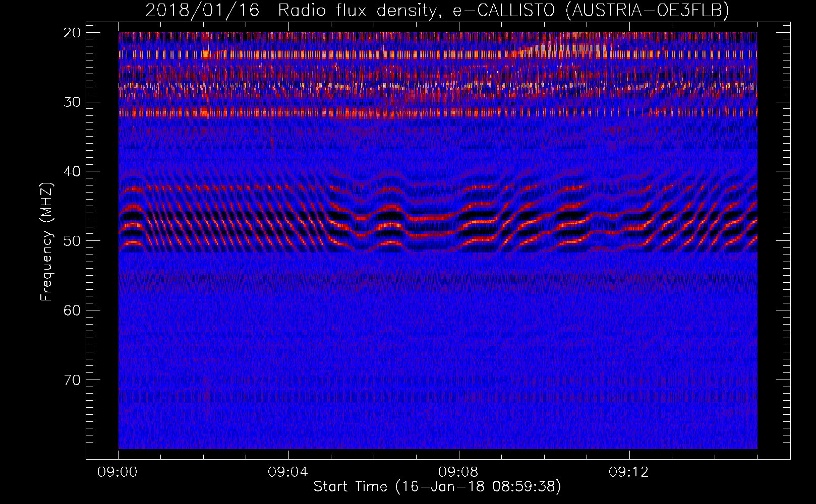Click the 'Start Time (16-Jan-18 08:59:38)' label
The width and height of the screenshot is (816, 504).
click(437, 487)
